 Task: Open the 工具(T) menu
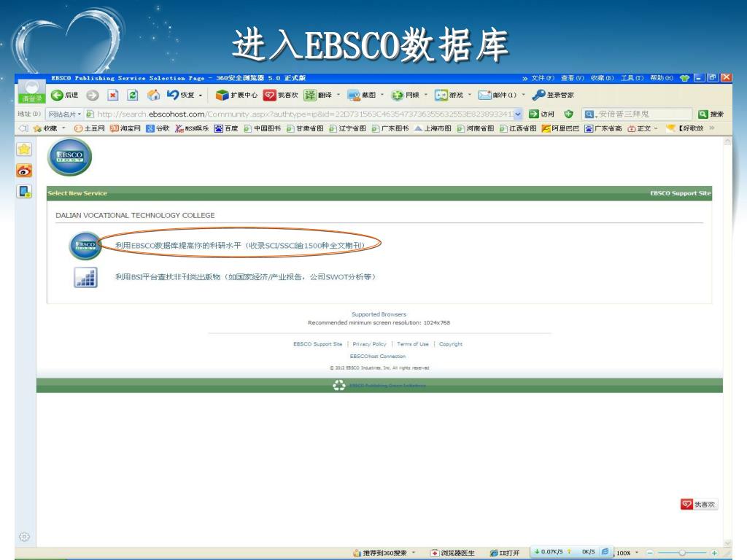click(x=632, y=78)
